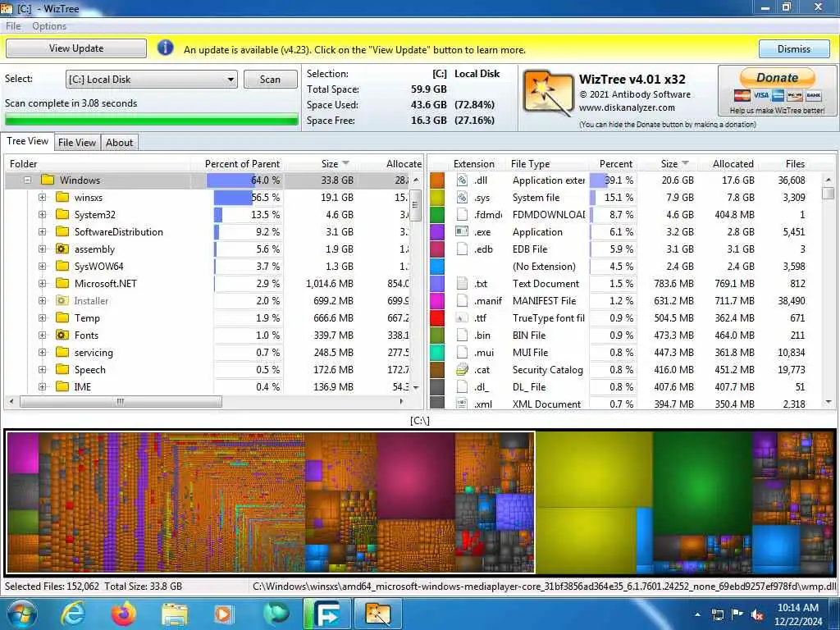The image size is (840, 630).
Task: Click the .dll file type icon
Action: coord(462,180)
